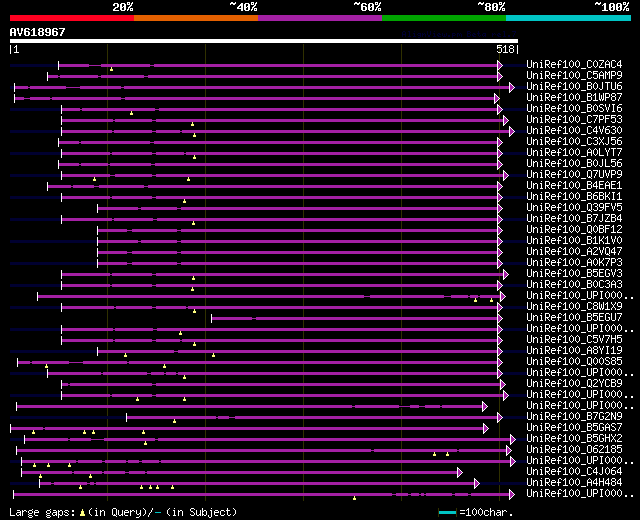This screenshot has width=640, height=520.
Task: Open the UniRef100_B0SVI6 hit label
Action: 574,109
